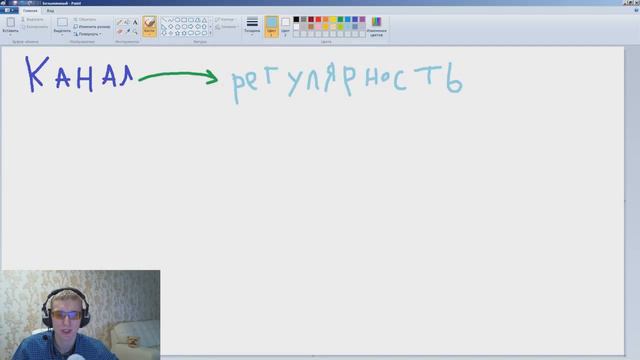Pick the Rounded rectangle shape
The width and height of the screenshot is (640, 360).
click(191, 20)
